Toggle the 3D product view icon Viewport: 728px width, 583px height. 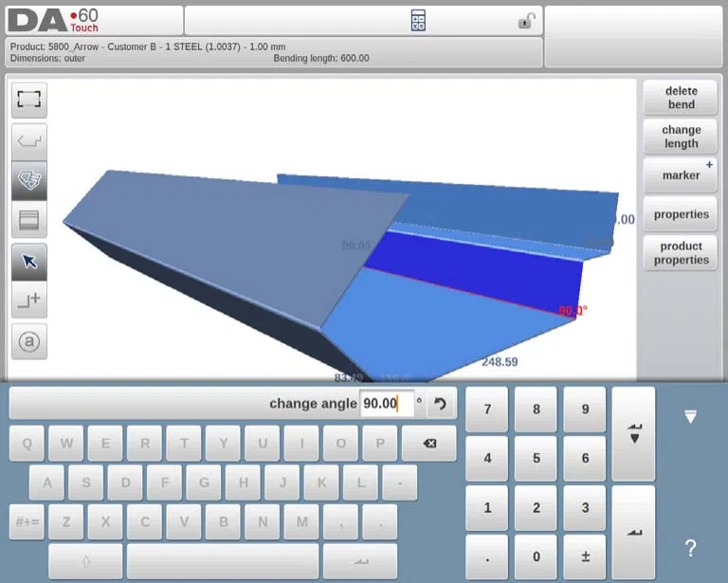pyautogui.click(x=29, y=180)
